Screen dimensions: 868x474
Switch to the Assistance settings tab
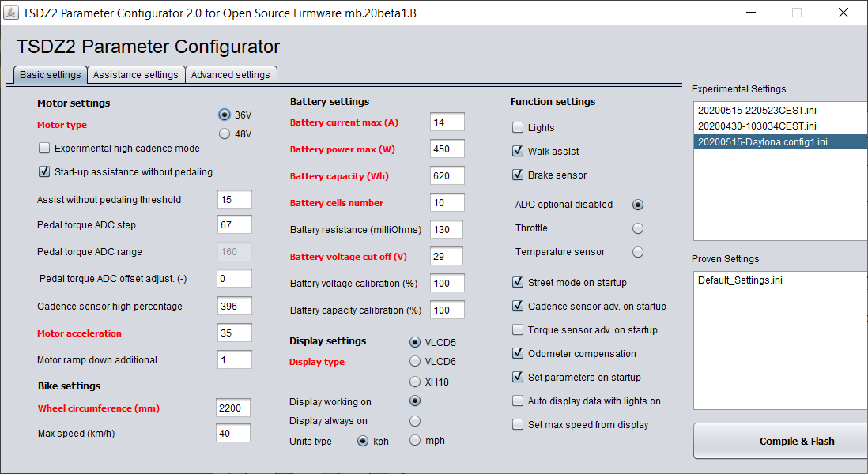(x=136, y=75)
